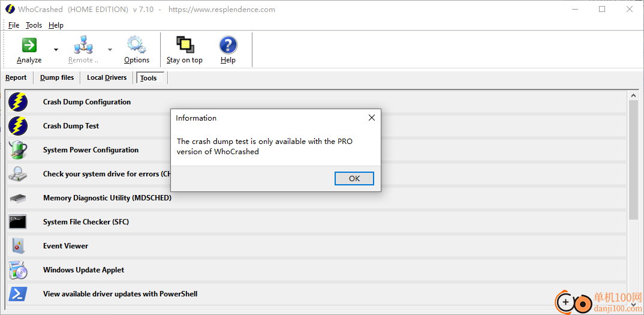Click OK in the Information dialog
The height and width of the screenshot is (315, 644).
354,178
